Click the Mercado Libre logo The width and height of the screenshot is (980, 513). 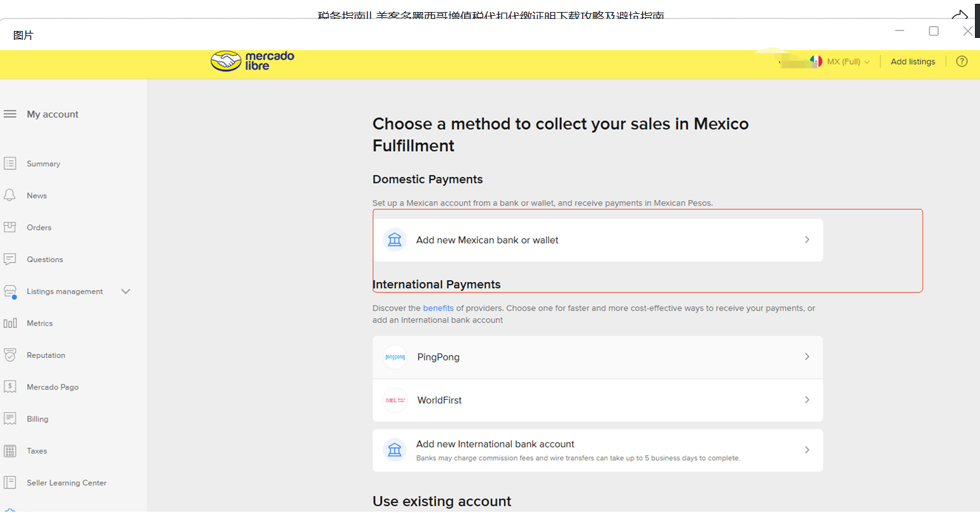click(252, 61)
